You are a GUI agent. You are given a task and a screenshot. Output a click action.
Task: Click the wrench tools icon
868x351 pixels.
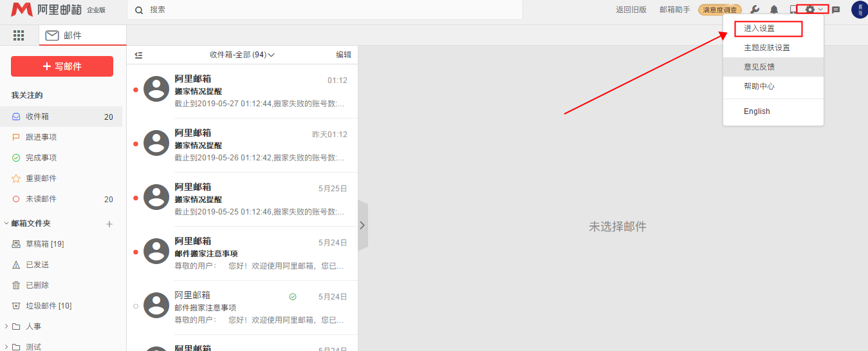pyautogui.click(x=755, y=10)
